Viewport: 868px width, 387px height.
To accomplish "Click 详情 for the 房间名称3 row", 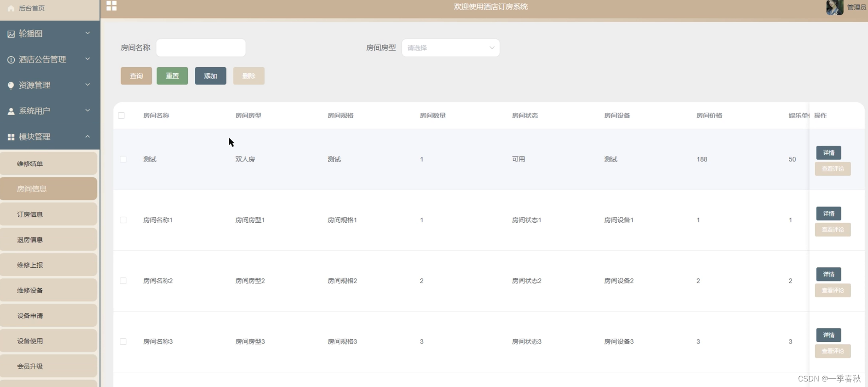I will (828, 335).
